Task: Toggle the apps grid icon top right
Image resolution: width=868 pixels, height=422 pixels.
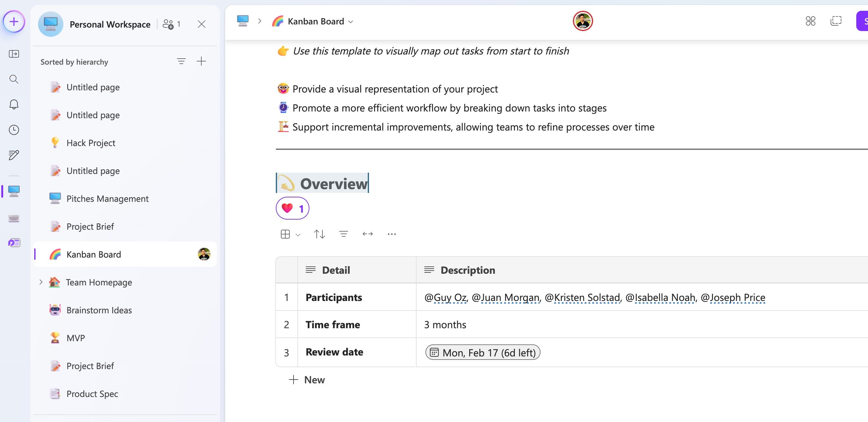Action: (810, 21)
